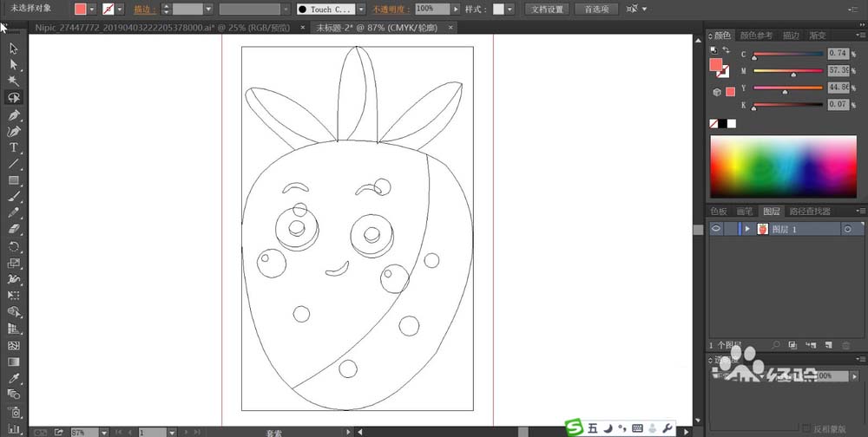Image resolution: width=868 pixels, height=437 pixels.
Task: Pick a color from the spectrum bar
Action: point(783,166)
